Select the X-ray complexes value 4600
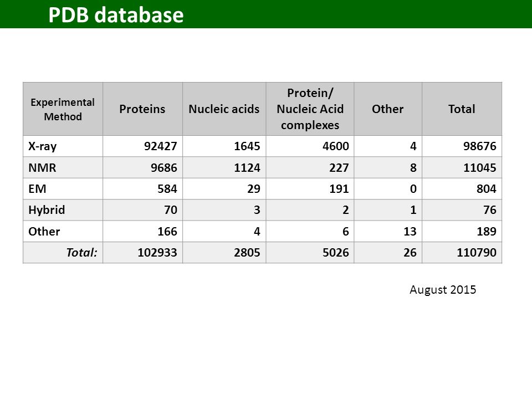Screen dimensions: 532x399 point(336,146)
